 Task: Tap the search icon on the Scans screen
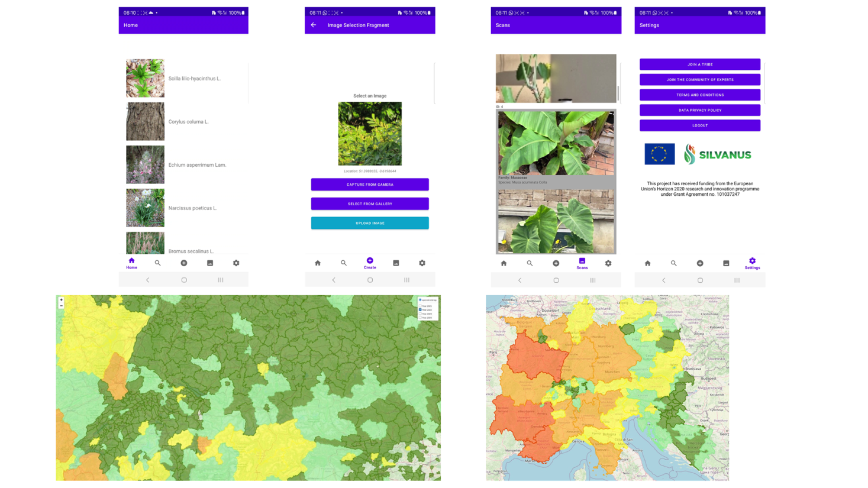530,263
